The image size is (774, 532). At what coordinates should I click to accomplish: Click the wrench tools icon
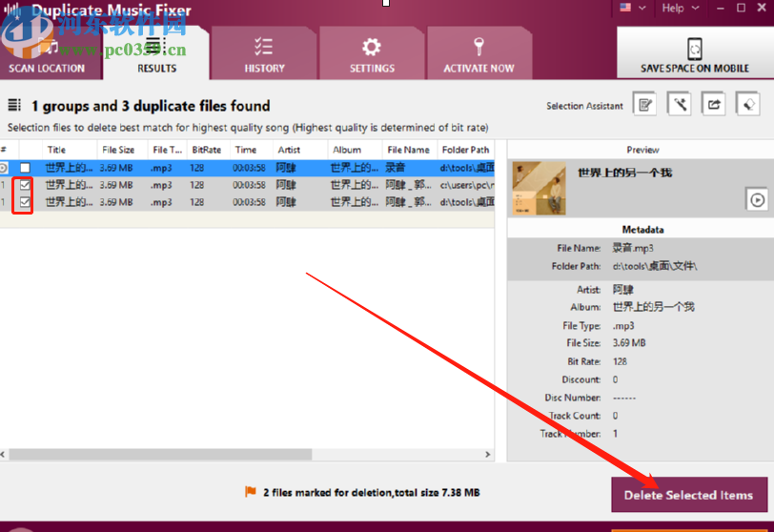pyautogui.click(x=680, y=104)
